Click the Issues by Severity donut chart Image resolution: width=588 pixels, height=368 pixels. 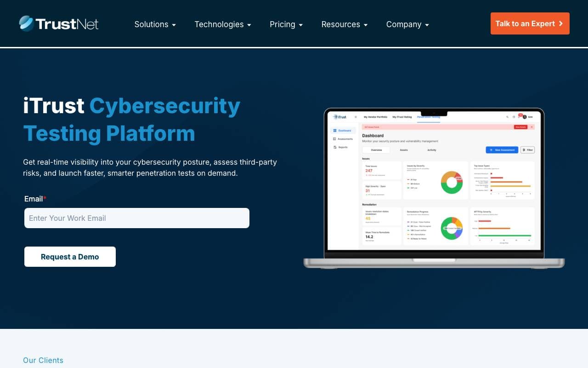tap(452, 182)
